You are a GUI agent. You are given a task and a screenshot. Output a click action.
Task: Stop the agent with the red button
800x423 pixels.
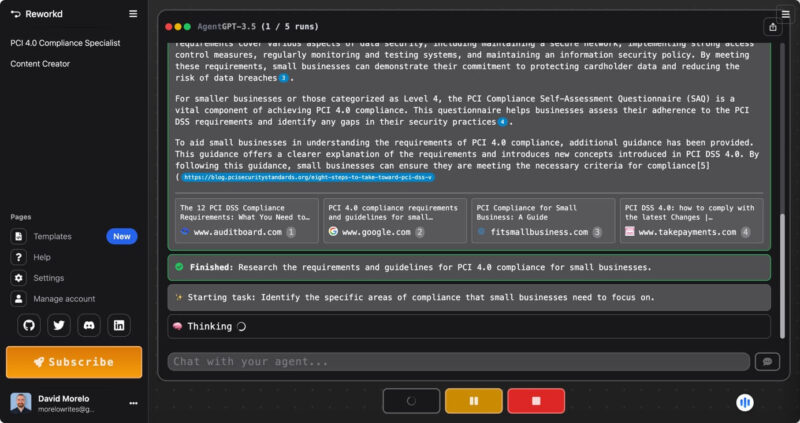click(x=536, y=401)
